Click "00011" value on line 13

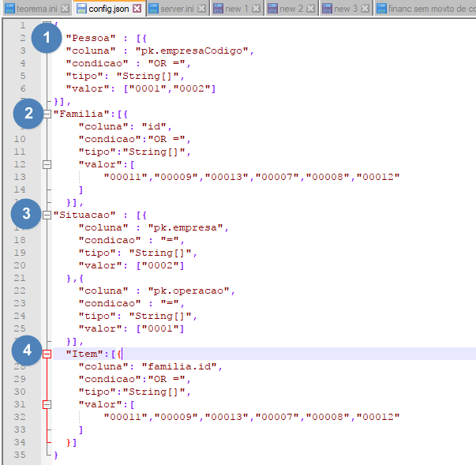tap(126, 177)
